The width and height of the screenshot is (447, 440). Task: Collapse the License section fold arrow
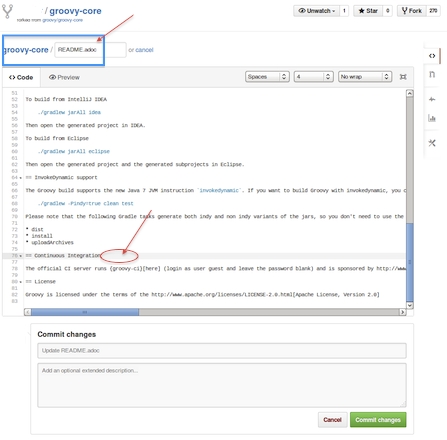point(21,282)
